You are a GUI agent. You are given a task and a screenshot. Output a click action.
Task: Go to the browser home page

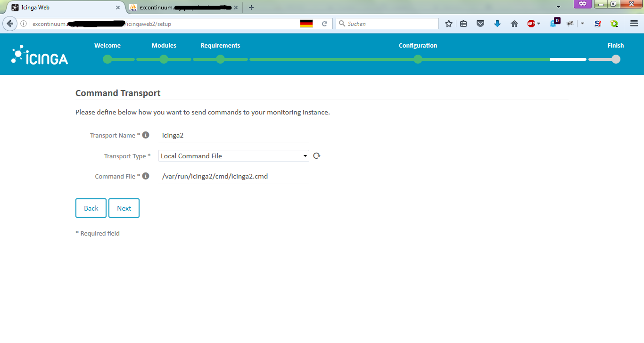(514, 24)
